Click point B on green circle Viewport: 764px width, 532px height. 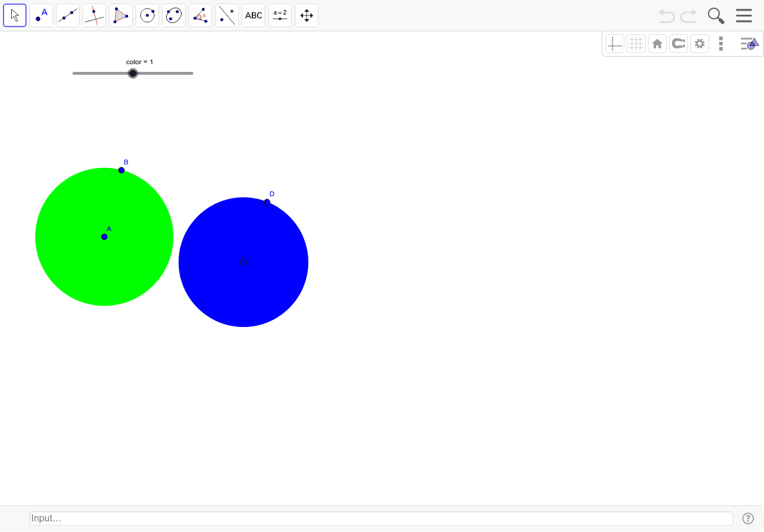[121, 170]
